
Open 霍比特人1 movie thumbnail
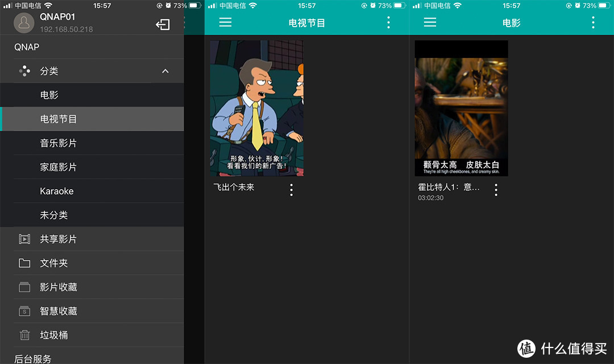coord(461,108)
